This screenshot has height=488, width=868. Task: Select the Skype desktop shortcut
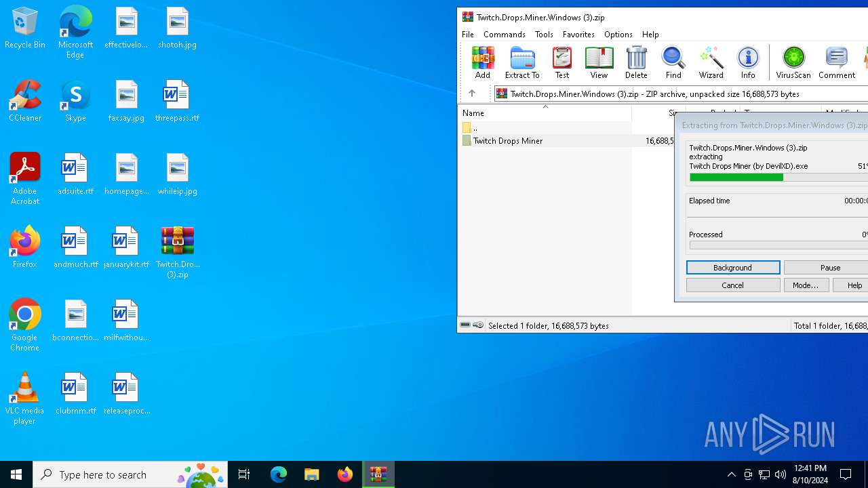coord(75,101)
